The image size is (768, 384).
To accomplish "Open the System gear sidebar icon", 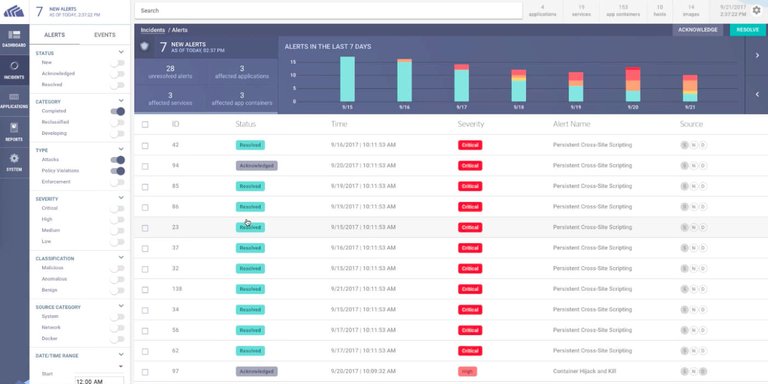I will (14, 162).
